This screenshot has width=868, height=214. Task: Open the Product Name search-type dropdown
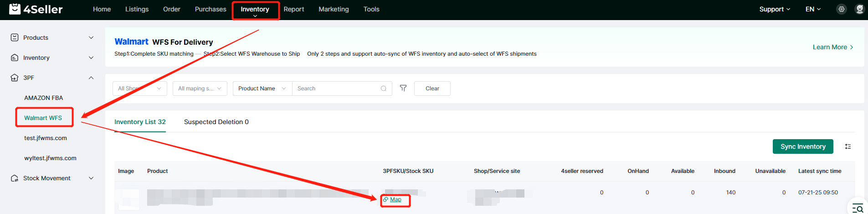pos(262,89)
